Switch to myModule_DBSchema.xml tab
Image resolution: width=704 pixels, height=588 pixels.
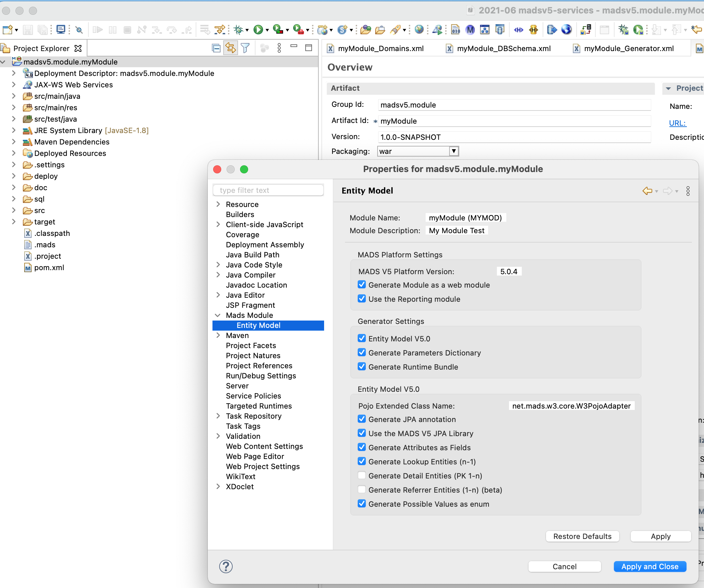click(503, 48)
